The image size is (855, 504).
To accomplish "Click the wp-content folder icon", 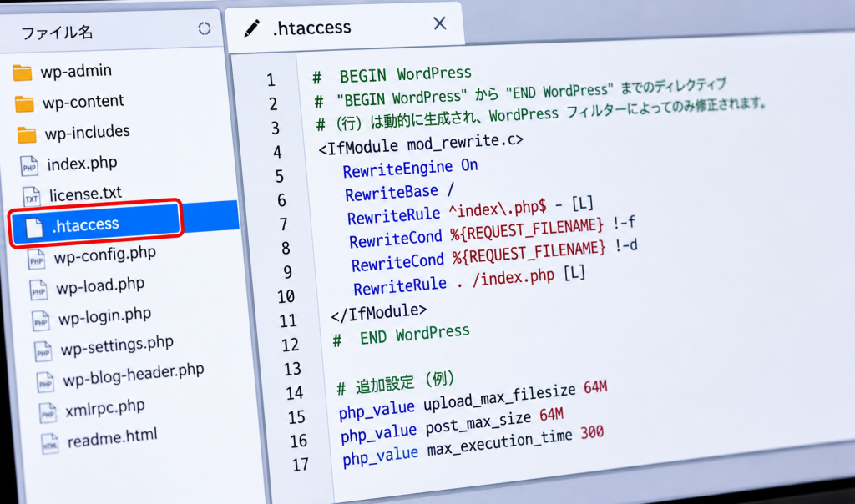I will click(24, 103).
